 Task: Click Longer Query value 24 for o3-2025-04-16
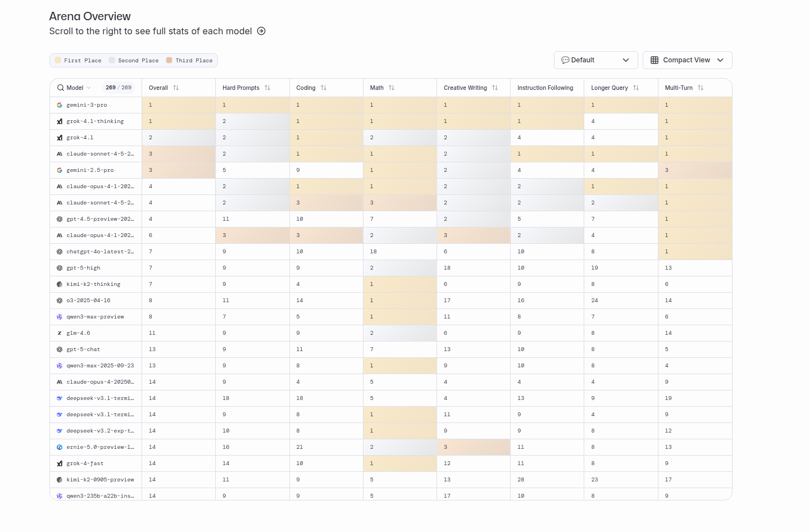594,301
